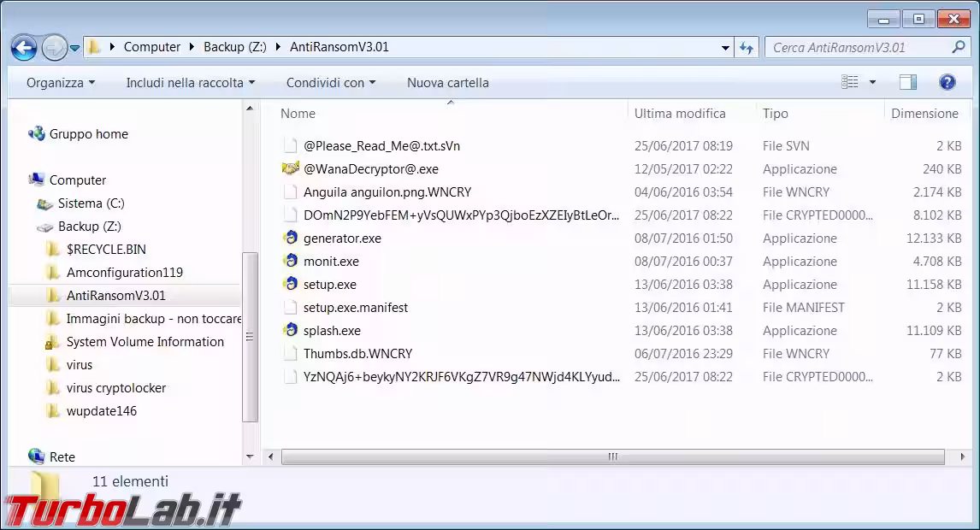The image size is (980, 530).
Task: Sort files by Ultima modifica column
Action: [680, 114]
